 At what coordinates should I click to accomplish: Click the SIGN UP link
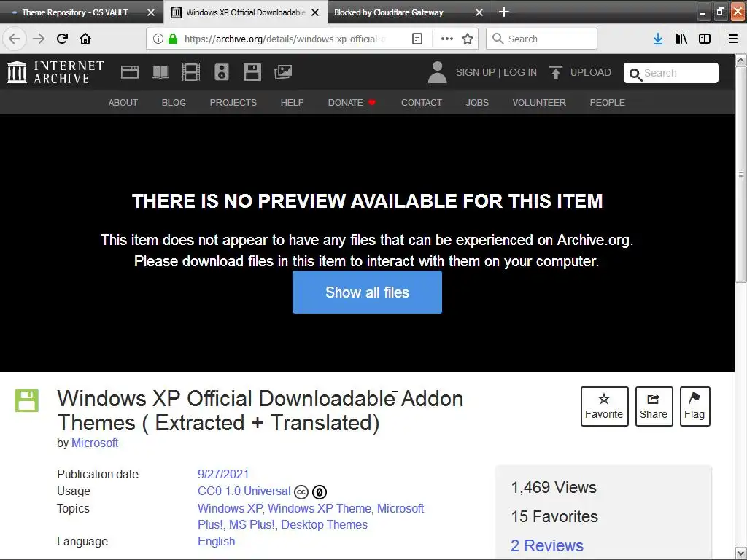click(476, 72)
